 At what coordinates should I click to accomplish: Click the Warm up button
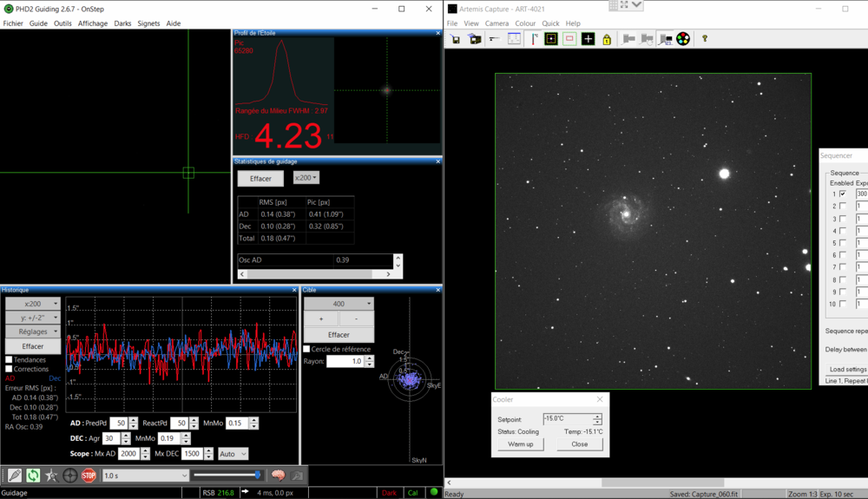(x=521, y=444)
